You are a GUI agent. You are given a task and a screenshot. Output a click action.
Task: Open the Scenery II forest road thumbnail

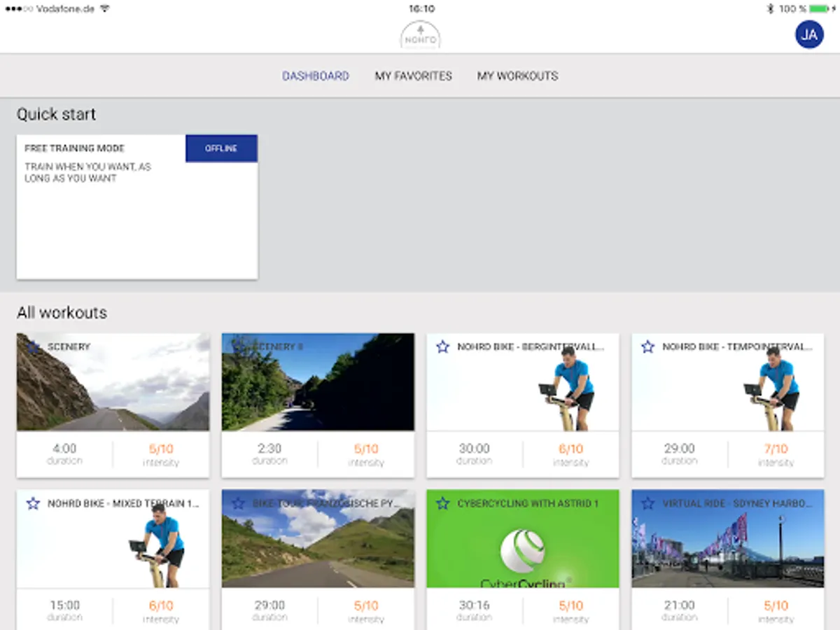[318, 381]
